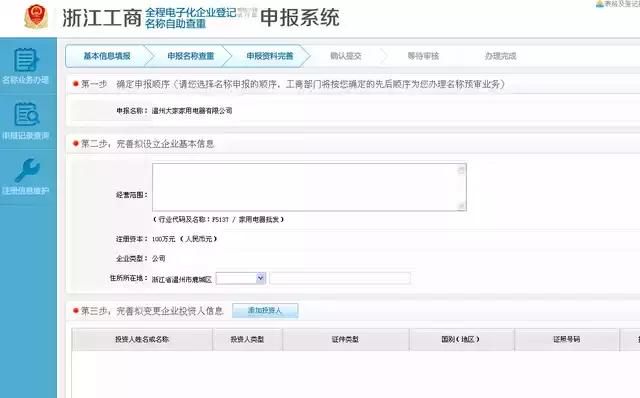Click the company name 温州大家家用电器有限公司

click(x=192, y=111)
